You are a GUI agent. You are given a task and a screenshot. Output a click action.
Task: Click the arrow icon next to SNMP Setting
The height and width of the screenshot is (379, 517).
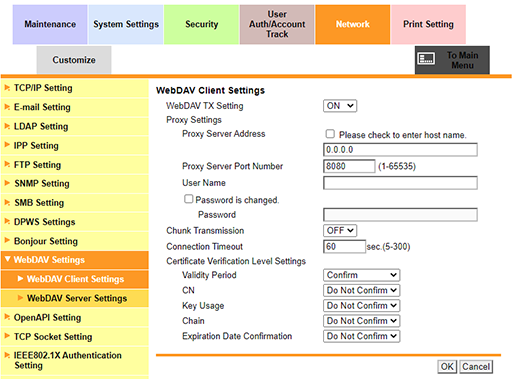tap(7, 183)
